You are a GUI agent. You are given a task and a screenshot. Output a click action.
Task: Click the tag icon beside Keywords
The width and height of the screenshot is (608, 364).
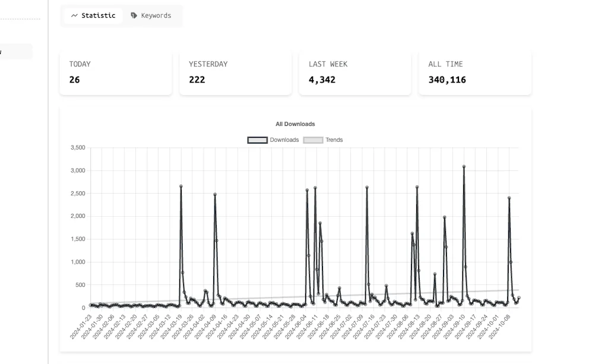(x=134, y=15)
